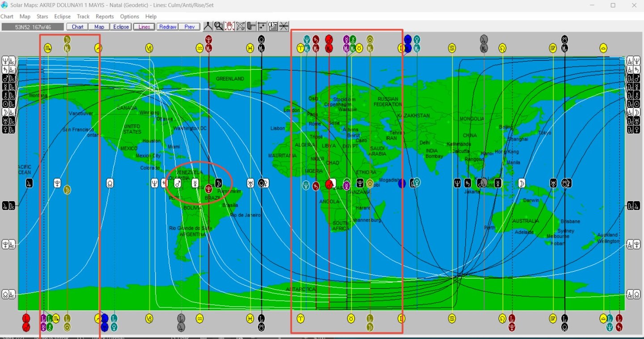Select the yellow Taurus sign marker below the map

(x=351, y=318)
